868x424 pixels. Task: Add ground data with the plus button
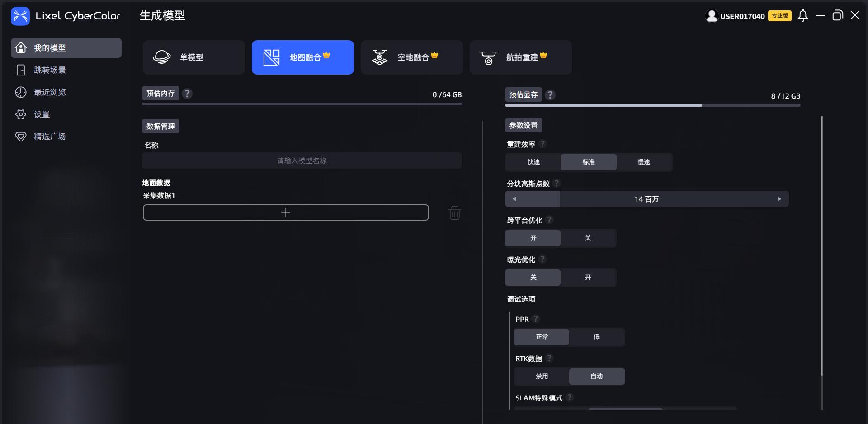click(286, 212)
